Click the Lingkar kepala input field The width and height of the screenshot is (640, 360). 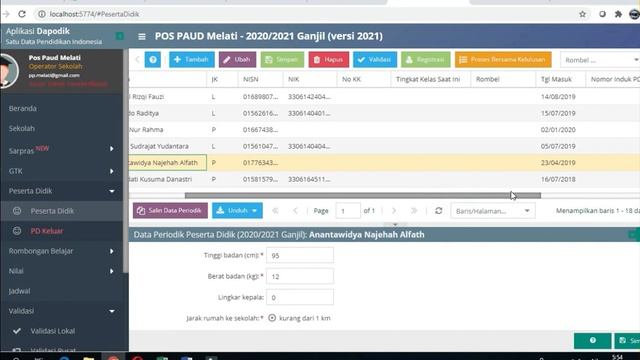pos(300,298)
